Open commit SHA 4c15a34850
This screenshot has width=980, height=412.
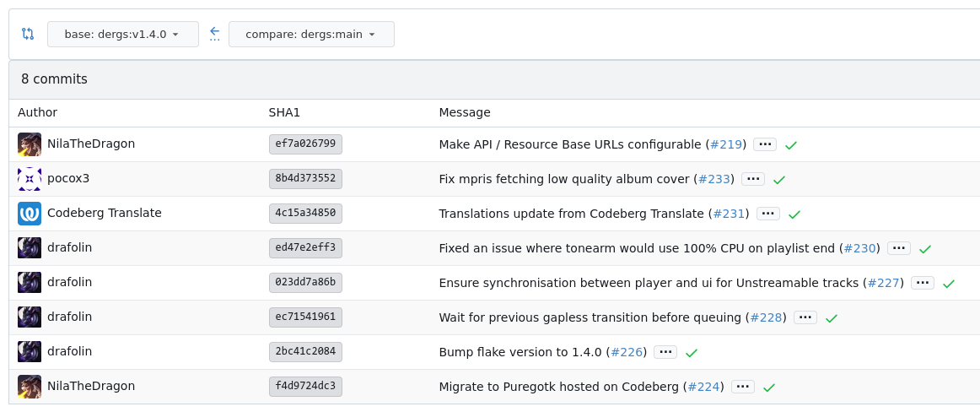point(305,214)
